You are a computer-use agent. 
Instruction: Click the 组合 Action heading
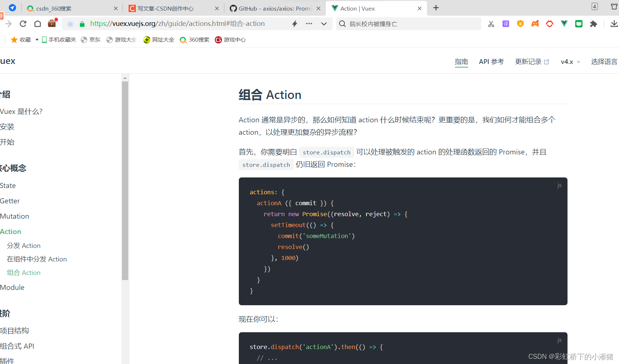pos(270,95)
